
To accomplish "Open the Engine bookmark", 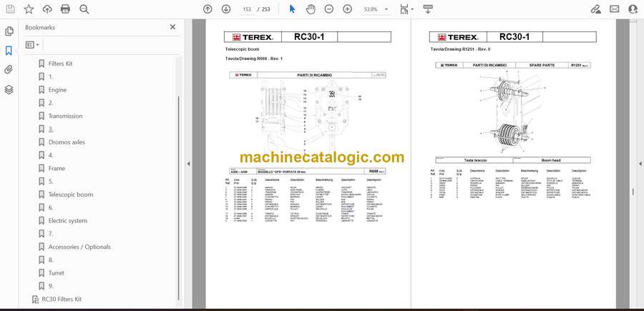I will pos(57,90).
